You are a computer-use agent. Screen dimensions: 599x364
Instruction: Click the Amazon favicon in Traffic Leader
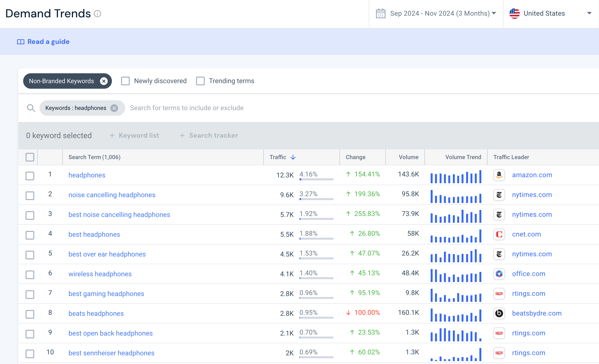click(x=499, y=175)
